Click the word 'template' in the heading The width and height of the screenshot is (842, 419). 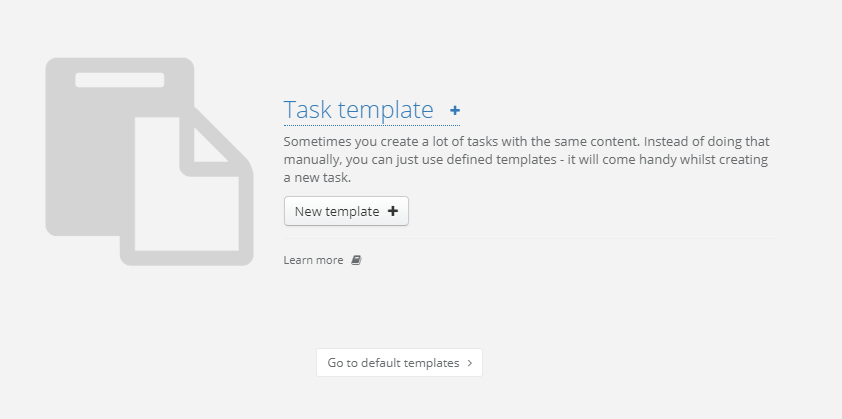click(x=386, y=110)
